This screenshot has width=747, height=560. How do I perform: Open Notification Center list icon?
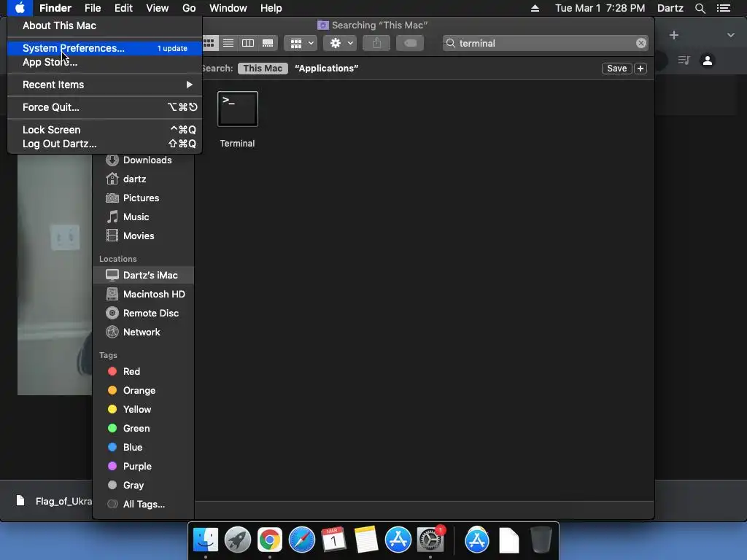[723, 8]
